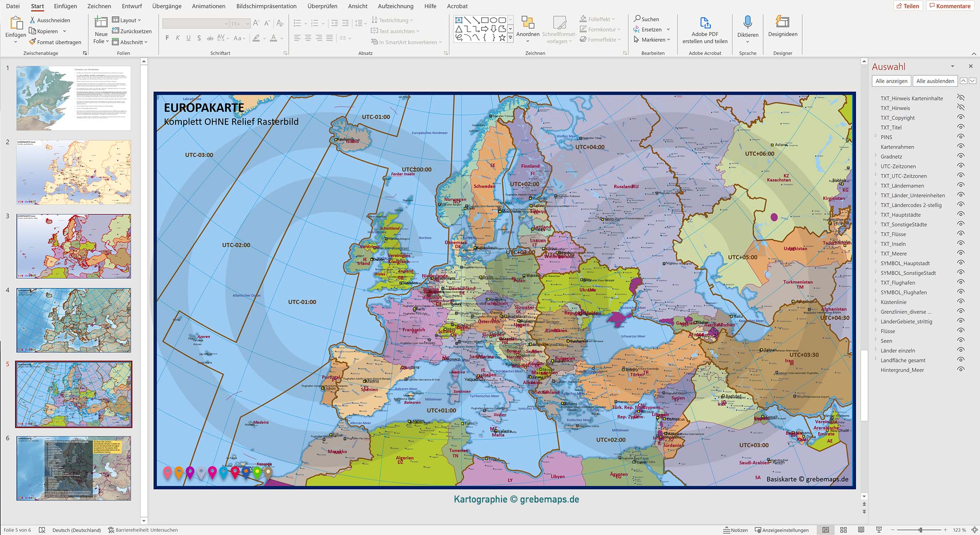Expand the PINS tree item

point(876,137)
